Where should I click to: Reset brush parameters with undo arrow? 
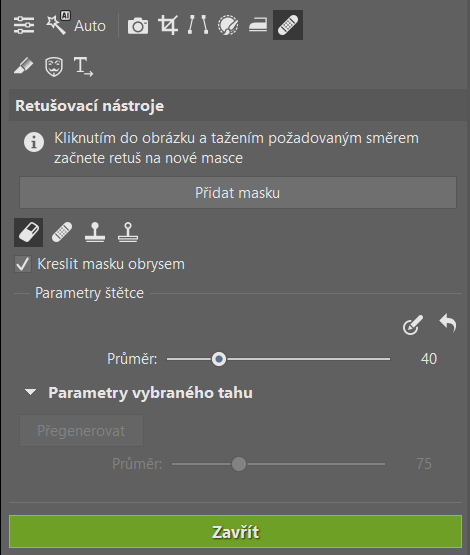pos(448,323)
